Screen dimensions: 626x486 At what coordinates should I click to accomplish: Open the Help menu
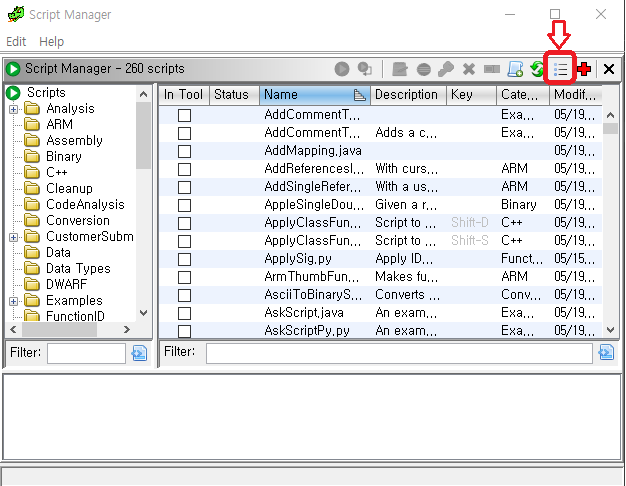click(x=51, y=42)
